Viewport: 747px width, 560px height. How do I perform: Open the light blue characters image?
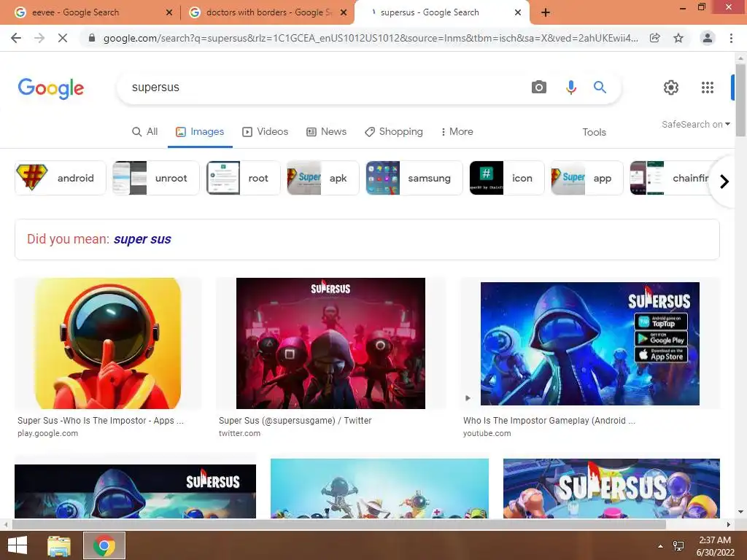tap(379, 488)
